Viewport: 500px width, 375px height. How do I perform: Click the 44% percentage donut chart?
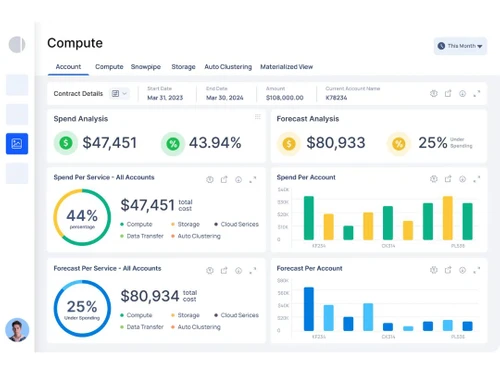[x=82, y=217]
